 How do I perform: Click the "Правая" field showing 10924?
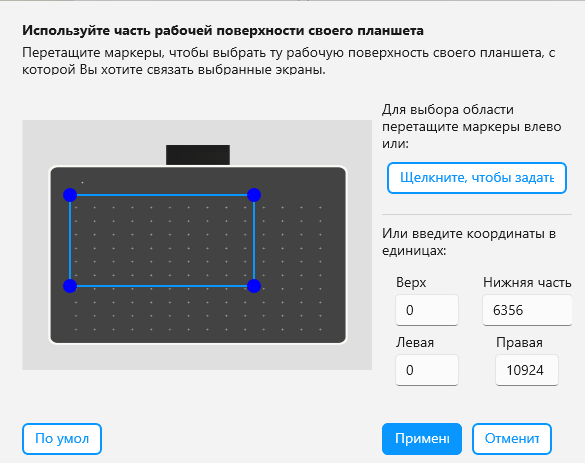coord(527,370)
